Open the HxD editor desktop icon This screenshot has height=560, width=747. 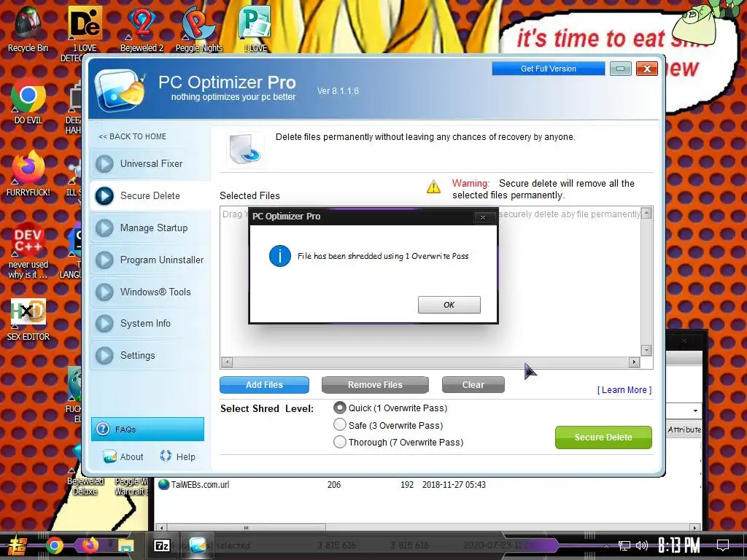tap(28, 320)
